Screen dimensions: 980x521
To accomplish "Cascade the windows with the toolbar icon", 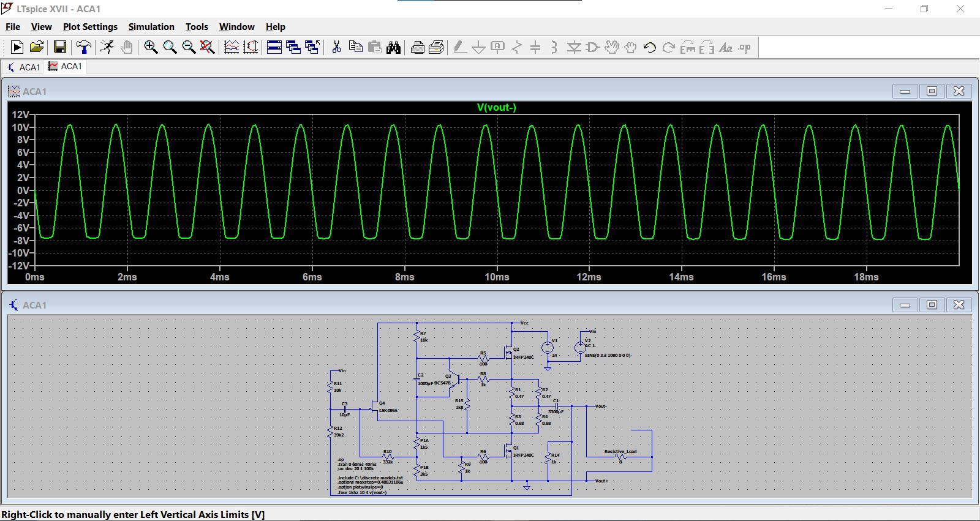I will (x=293, y=47).
